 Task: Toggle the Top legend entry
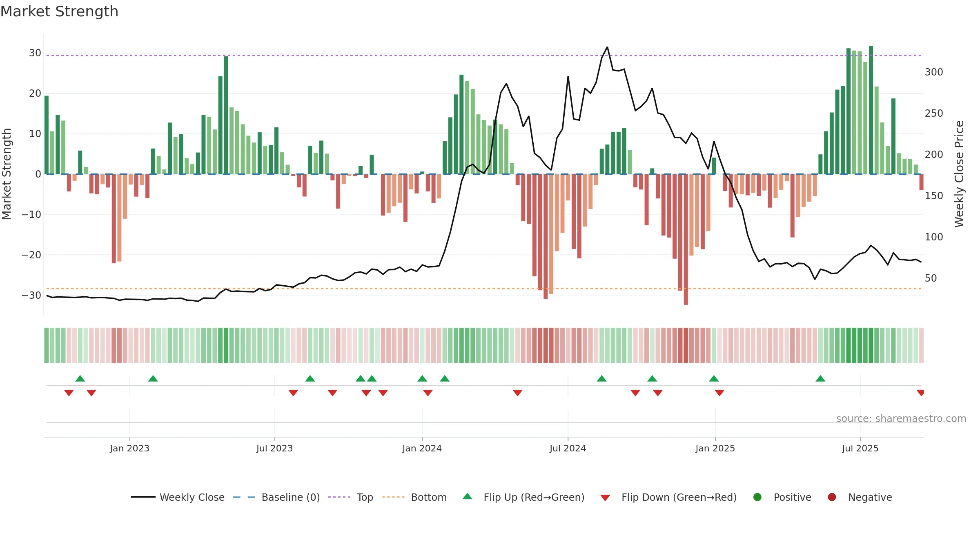coord(351,497)
